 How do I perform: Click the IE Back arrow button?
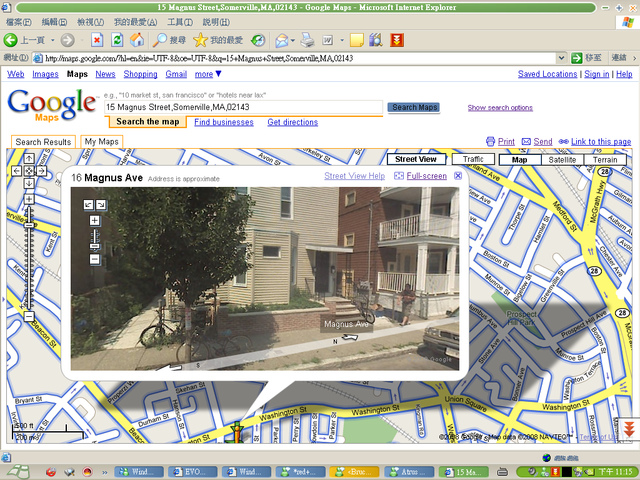[x=11, y=40]
